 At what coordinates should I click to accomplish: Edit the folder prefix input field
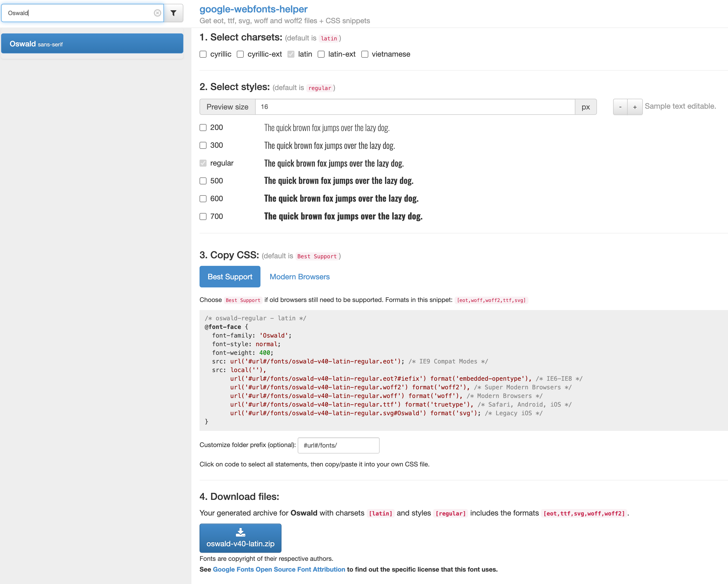tap(338, 445)
